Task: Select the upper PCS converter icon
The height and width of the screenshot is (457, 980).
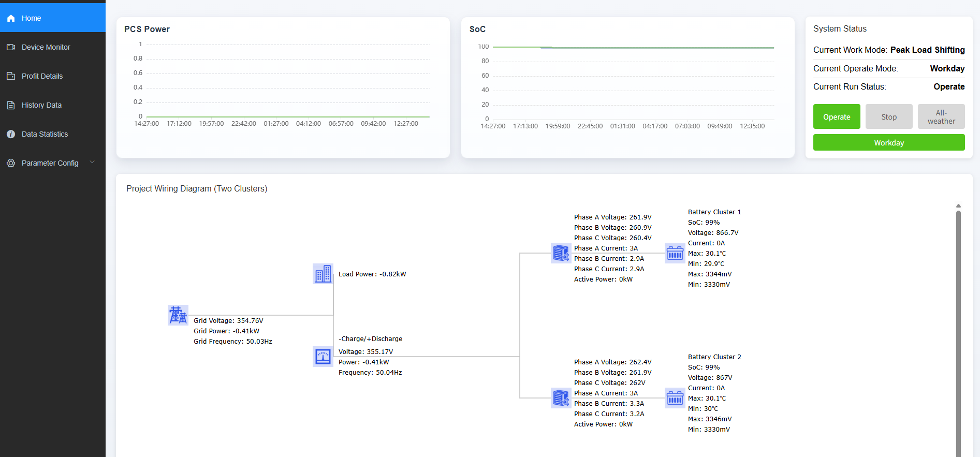Action: tap(561, 253)
